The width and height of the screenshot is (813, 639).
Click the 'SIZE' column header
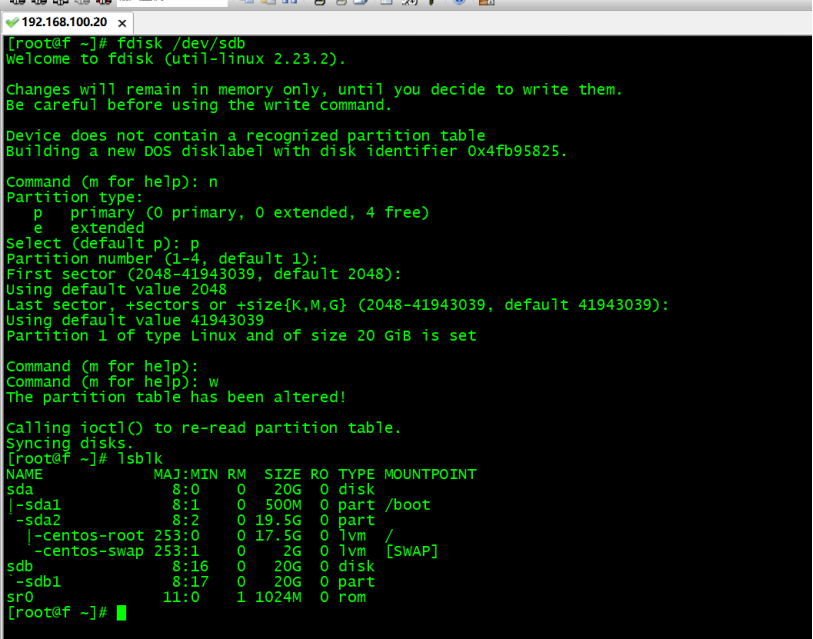tap(283, 475)
